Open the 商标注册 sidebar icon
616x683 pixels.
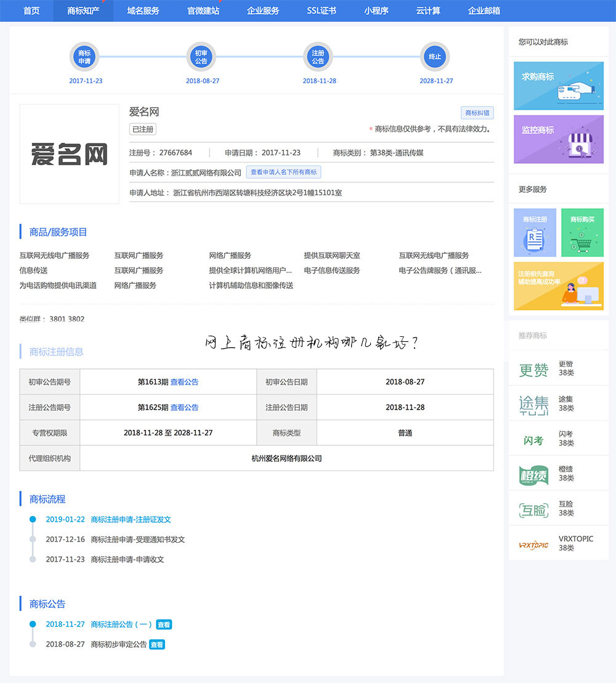click(x=534, y=232)
